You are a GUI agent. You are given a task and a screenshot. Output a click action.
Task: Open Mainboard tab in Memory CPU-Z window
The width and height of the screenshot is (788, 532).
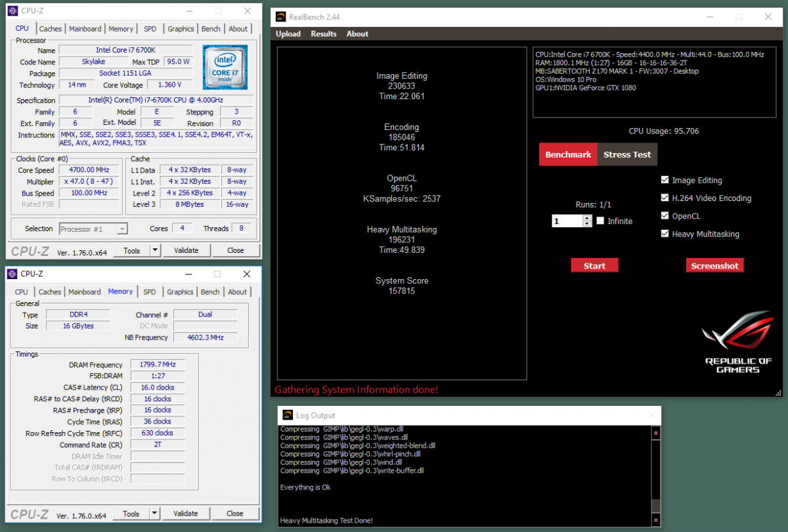(85, 292)
